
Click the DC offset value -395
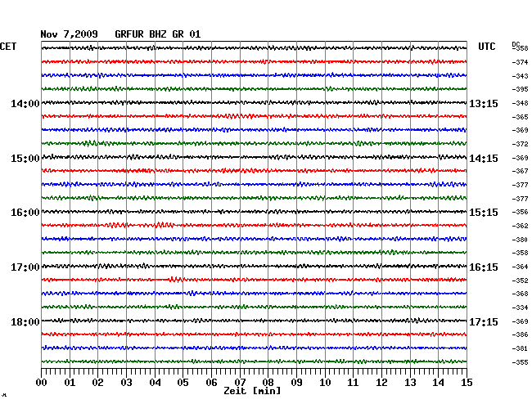520,89
